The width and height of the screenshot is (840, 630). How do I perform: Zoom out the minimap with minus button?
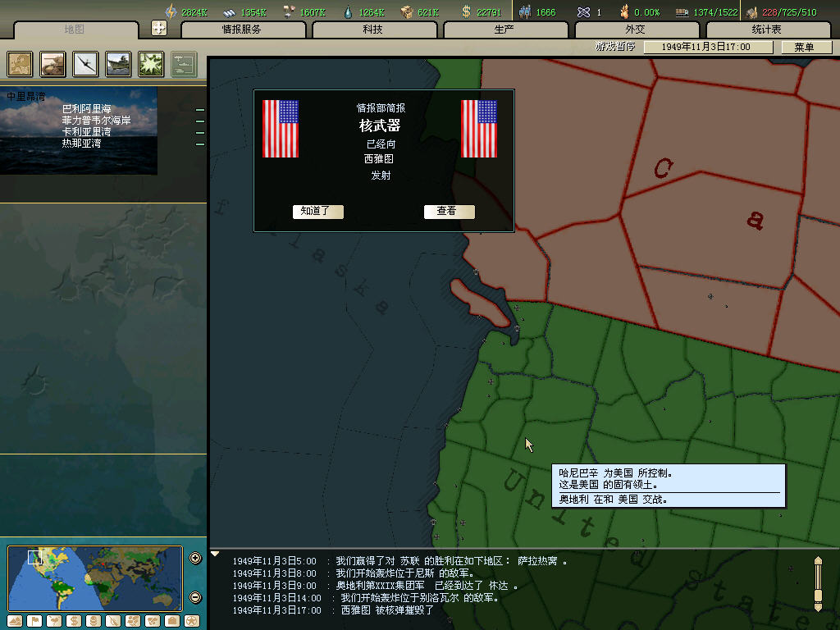195,597
